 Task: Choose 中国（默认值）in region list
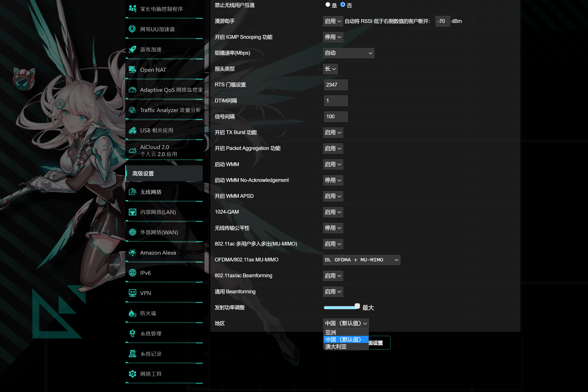click(x=346, y=340)
